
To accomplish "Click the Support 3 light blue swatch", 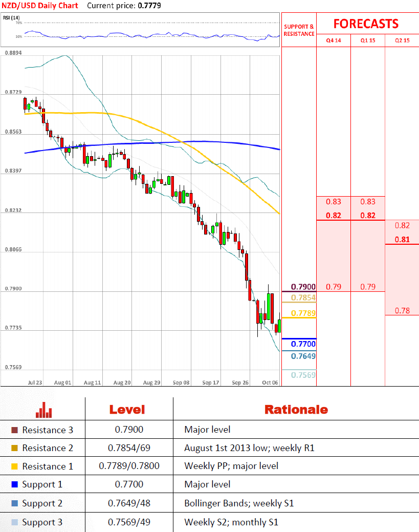I will point(14,522).
